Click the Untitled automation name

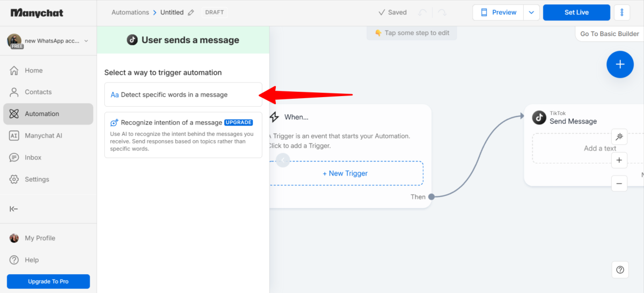pos(172,12)
